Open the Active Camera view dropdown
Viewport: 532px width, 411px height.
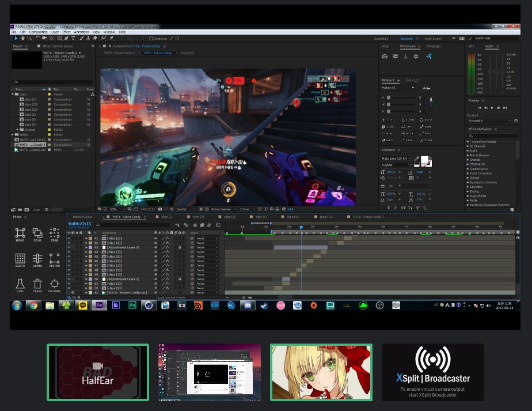coord(223,209)
